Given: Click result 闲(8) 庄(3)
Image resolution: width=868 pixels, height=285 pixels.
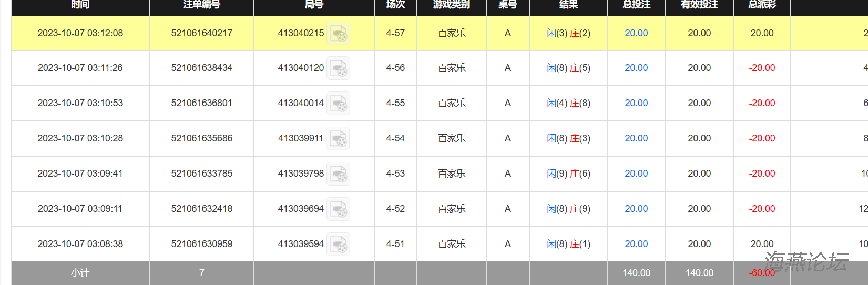Looking at the screenshot, I should coord(568,138).
